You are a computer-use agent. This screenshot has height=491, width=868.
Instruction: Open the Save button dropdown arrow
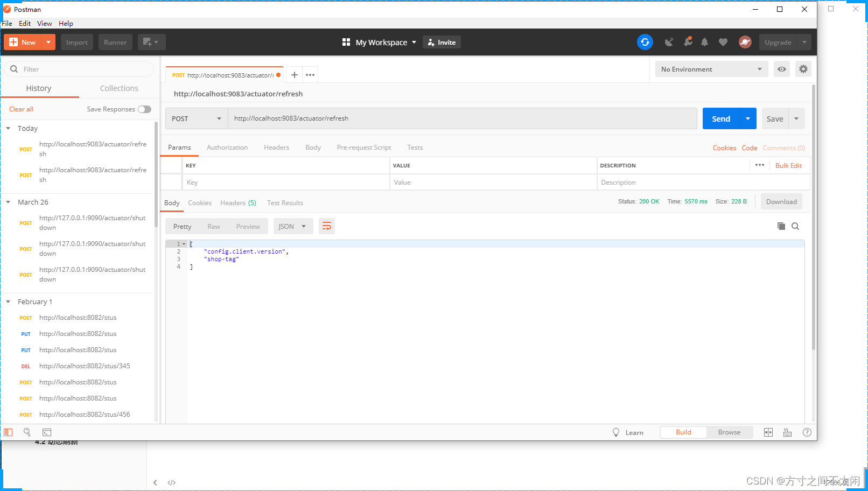796,118
